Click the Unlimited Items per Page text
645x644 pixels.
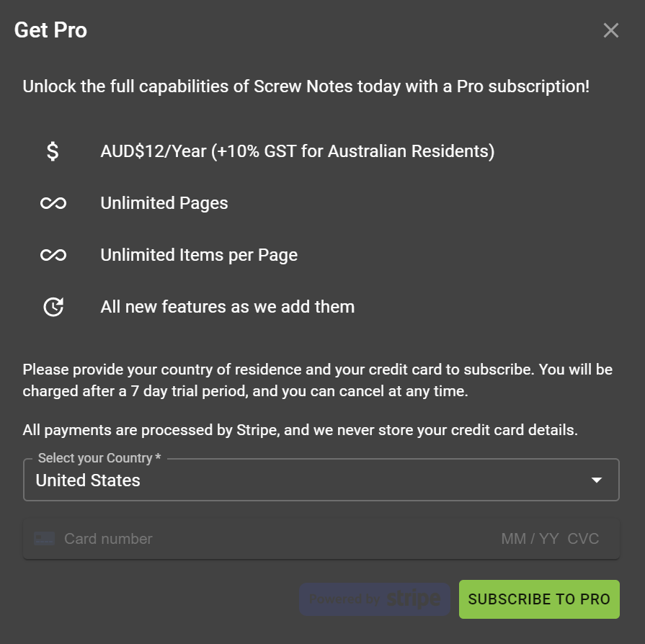coord(199,255)
